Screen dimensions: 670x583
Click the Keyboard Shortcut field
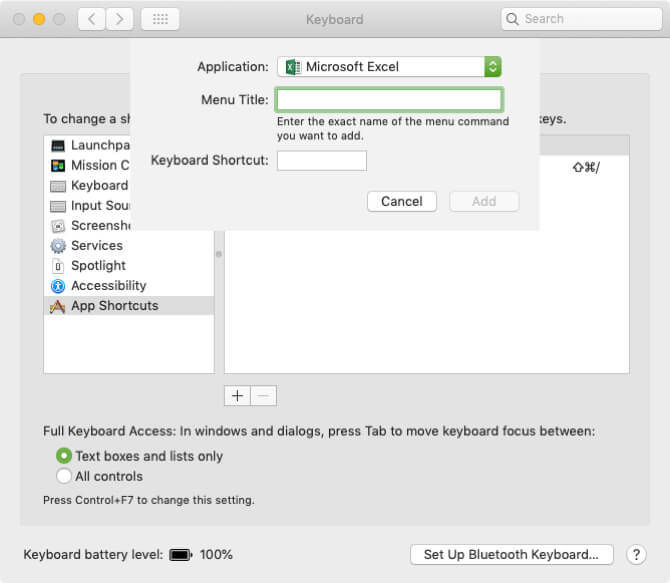322,161
